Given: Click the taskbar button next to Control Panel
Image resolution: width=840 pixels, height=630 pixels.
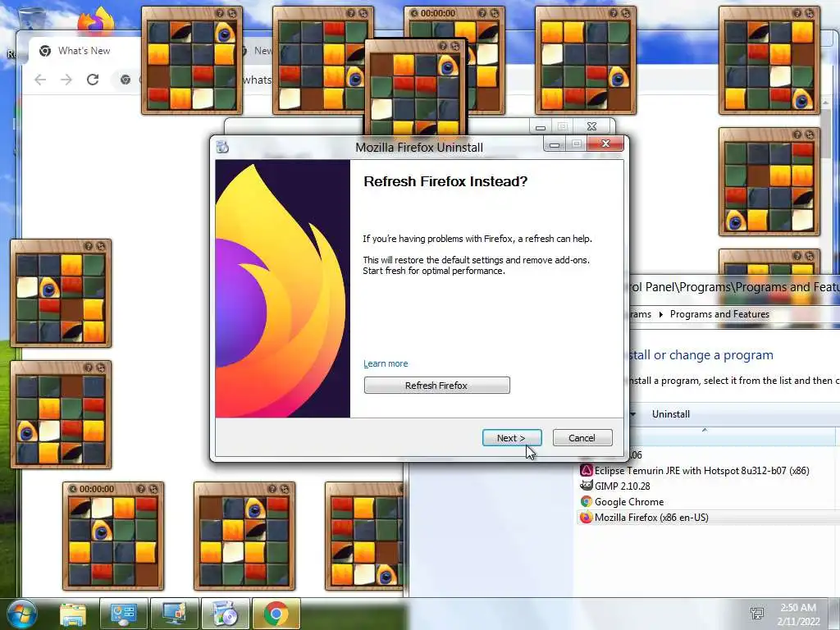Looking at the screenshot, I should [175, 614].
